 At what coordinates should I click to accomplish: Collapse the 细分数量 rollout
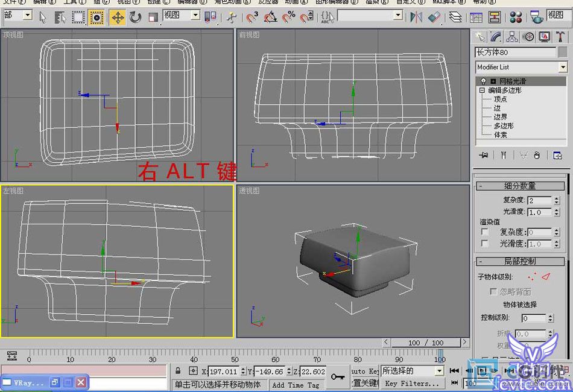coord(520,186)
